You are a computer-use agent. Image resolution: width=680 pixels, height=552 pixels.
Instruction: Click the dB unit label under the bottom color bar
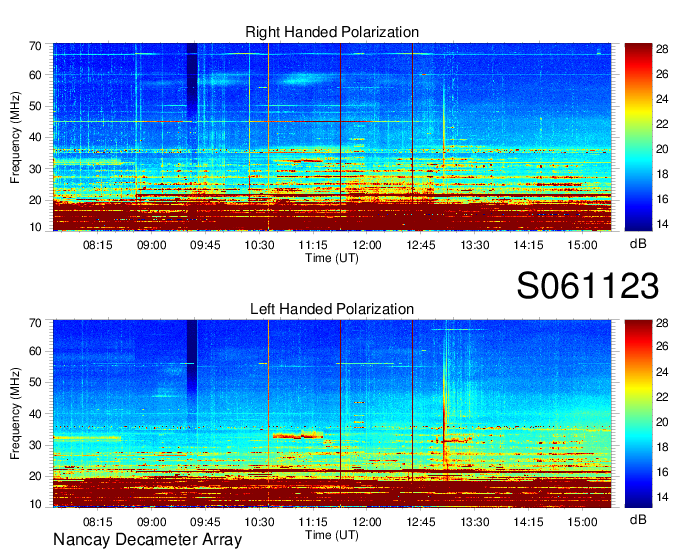[x=638, y=519]
